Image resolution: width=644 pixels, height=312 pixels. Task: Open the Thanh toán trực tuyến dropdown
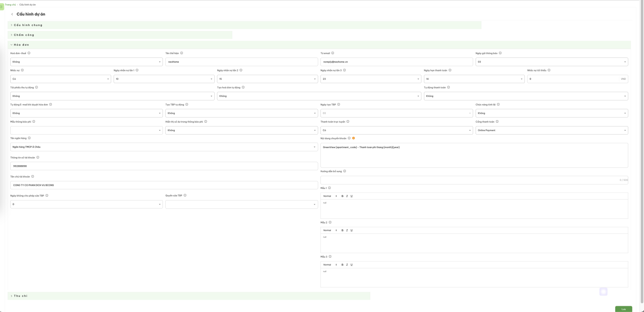click(397, 130)
